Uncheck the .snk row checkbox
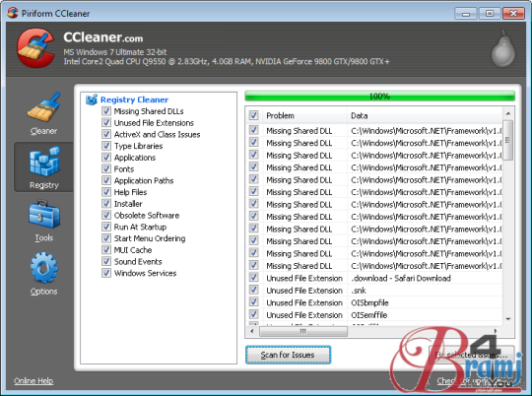532x396 pixels. (253, 290)
